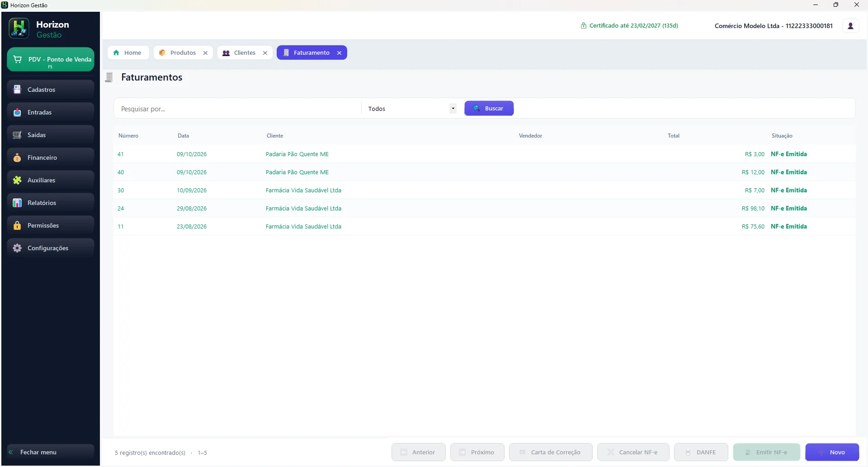
Task: Select invoice dated 10/09/2026
Action: (x=484, y=191)
